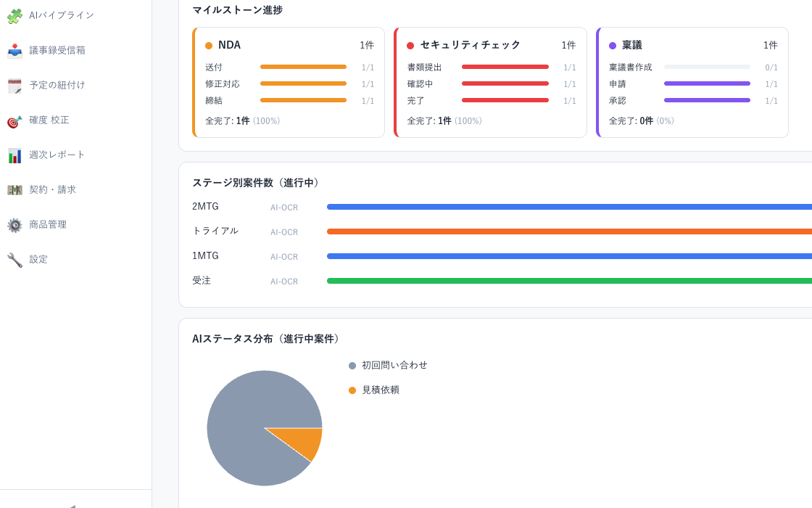Click the AIステータス分布（進行中案件） heading

point(268,339)
